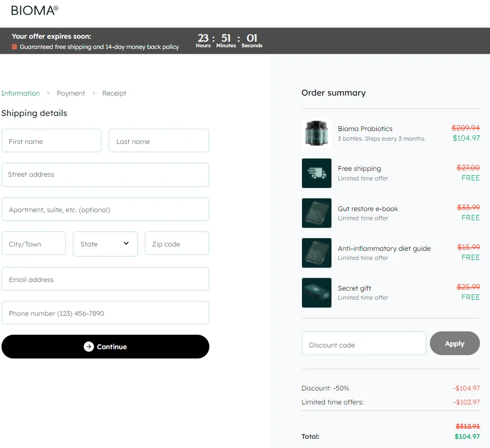Select the Information breadcrumb step
This screenshot has width=490, height=448.
click(x=20, y=93)
